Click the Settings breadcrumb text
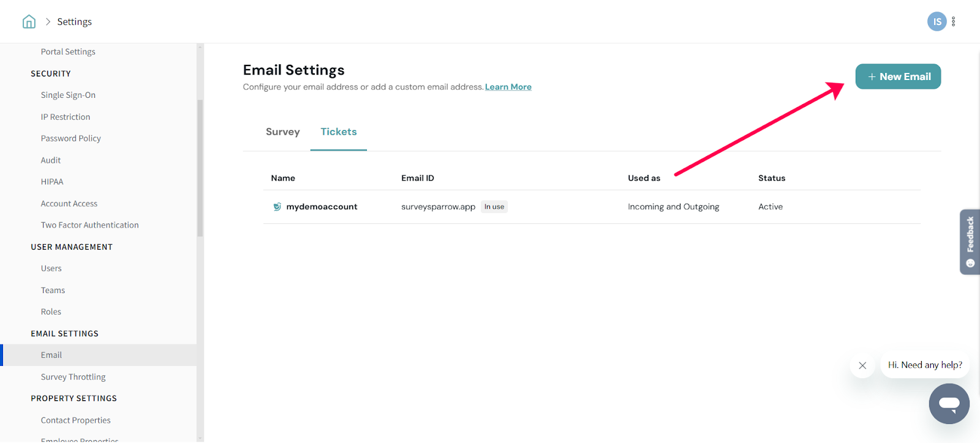The height and width of the screenshot is (443, 980). pyautogui.click(x=74, y=22)
